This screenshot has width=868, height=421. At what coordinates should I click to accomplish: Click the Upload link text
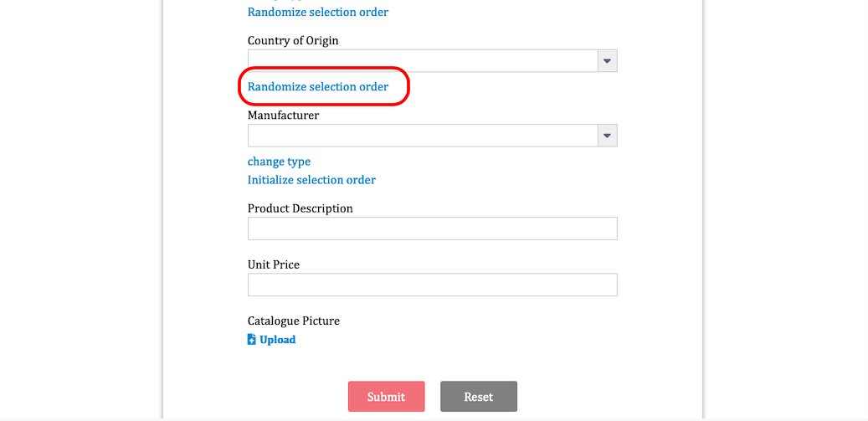[277, 340]
